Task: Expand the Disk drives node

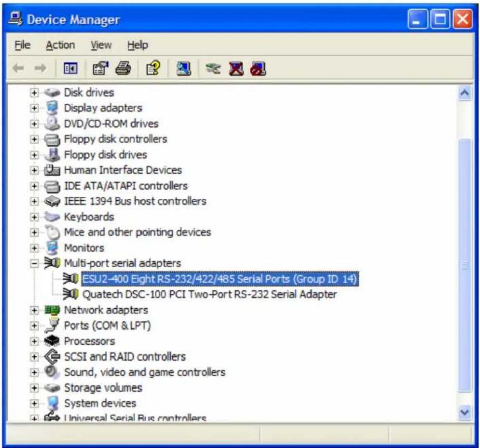Action: click(34, 93)
